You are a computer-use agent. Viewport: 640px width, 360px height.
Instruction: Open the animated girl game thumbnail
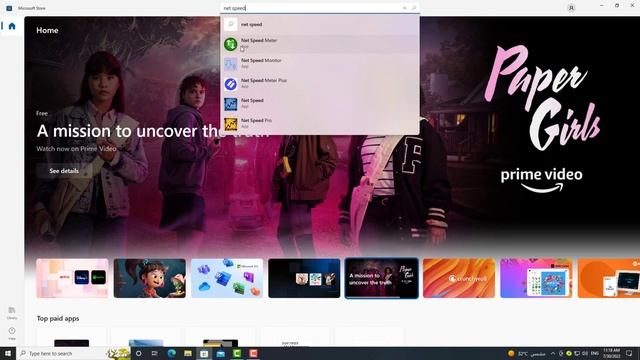coord(150,278)
